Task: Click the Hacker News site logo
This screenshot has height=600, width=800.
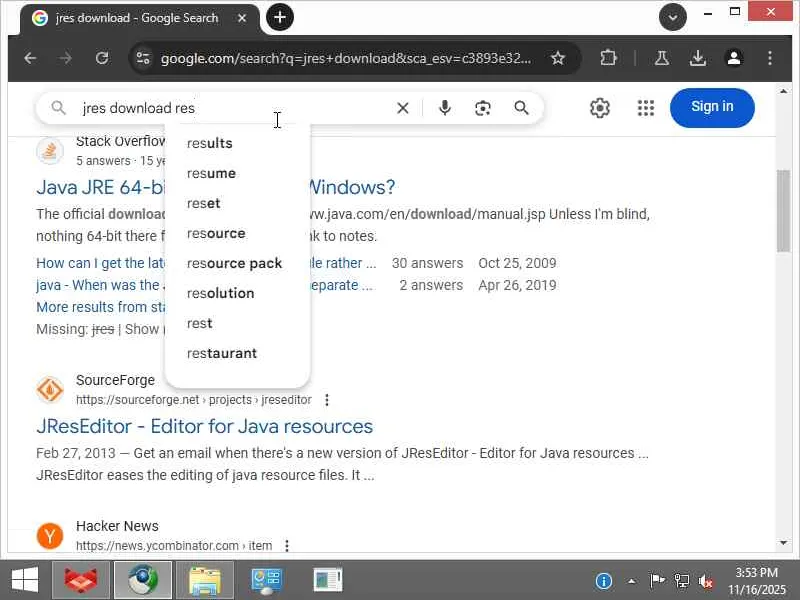Action: click(50, 536)
